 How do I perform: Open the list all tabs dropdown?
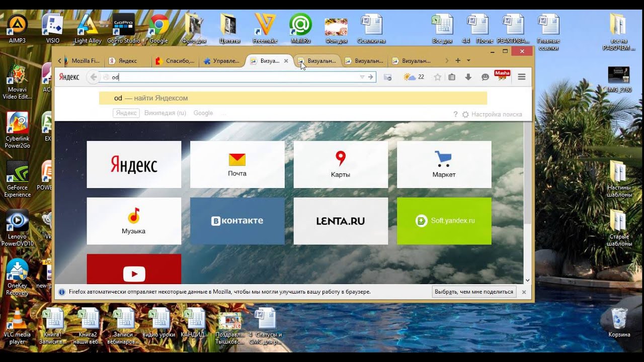pyautogui.click(x=468, y=60)
